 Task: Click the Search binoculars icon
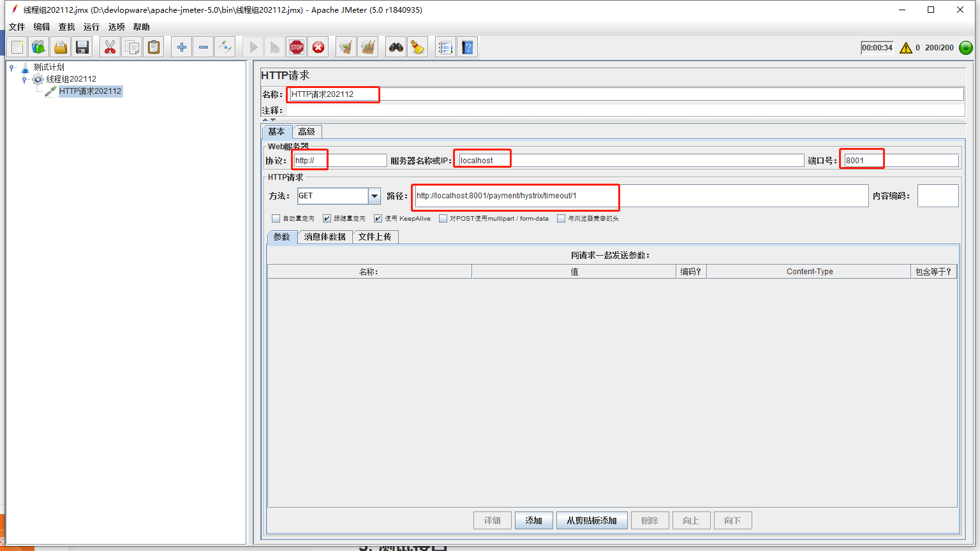click(396, 47)
